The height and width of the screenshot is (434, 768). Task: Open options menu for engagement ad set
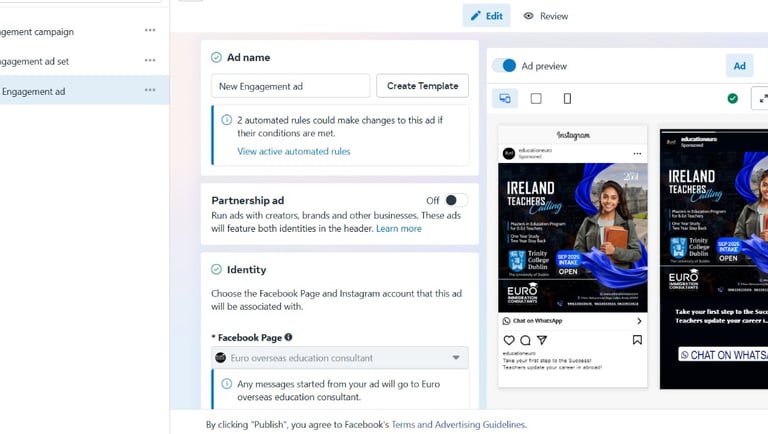pyautogui.click(x=150, y=60)
